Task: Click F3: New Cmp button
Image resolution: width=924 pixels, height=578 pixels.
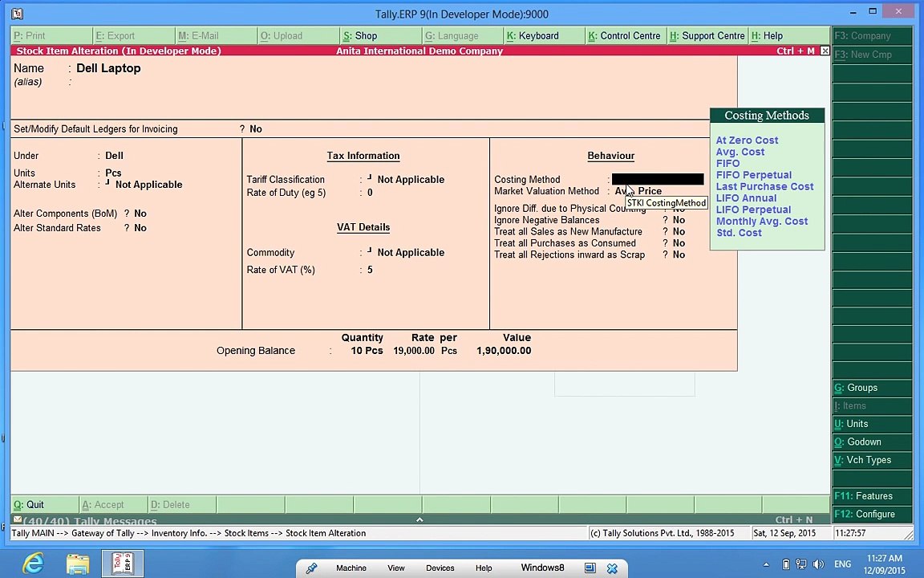Action: tap(872, 55)
